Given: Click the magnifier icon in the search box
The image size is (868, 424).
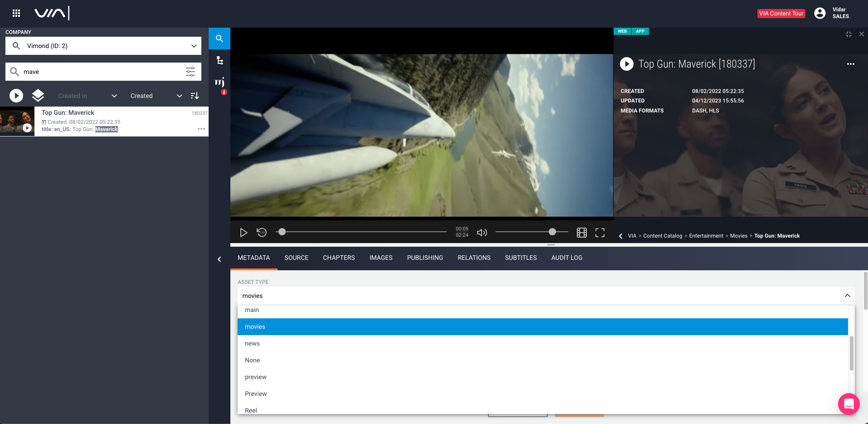Looking at the screenshot, I should point(15,72).
